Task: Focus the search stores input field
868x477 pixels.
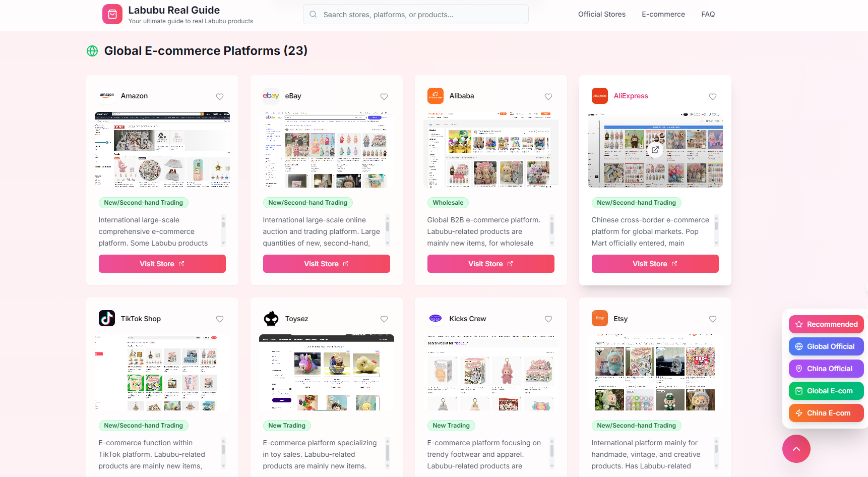Action: tap(416, 14)
